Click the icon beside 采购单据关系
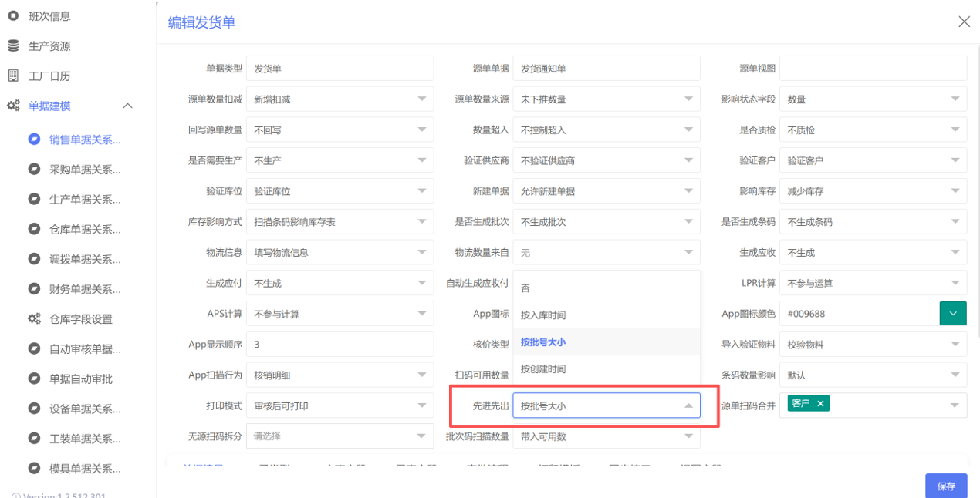 pyautogui.click(x=34, y=170)
